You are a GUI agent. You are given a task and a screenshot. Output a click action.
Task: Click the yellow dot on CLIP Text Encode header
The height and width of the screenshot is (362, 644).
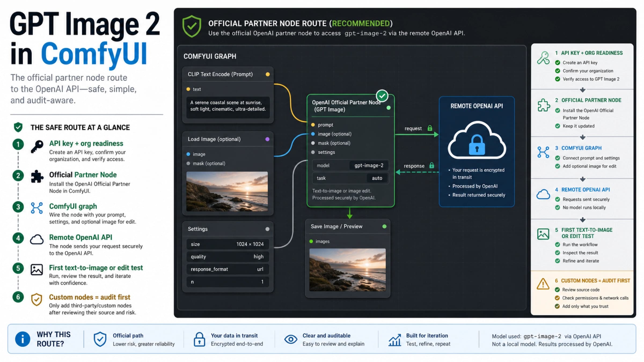click(268, 74)
